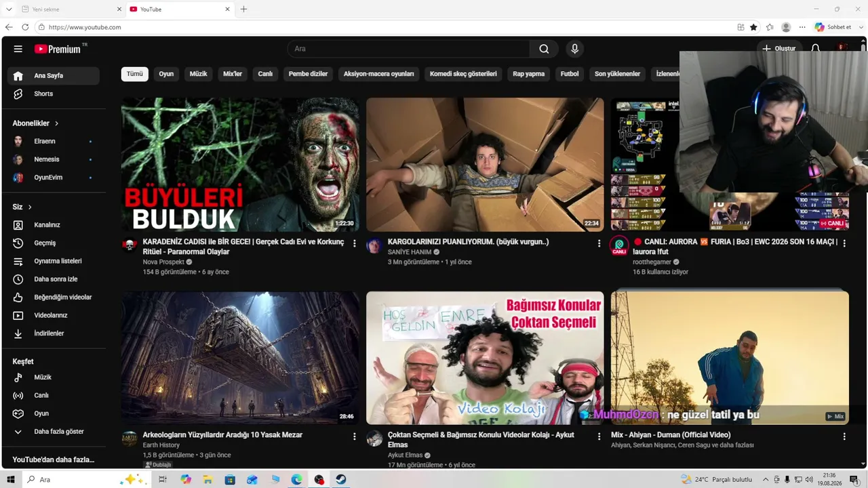Viewport: 868px width, 488px height.
Task: Click the favorite star in the address bar
Action: [753, 27]
